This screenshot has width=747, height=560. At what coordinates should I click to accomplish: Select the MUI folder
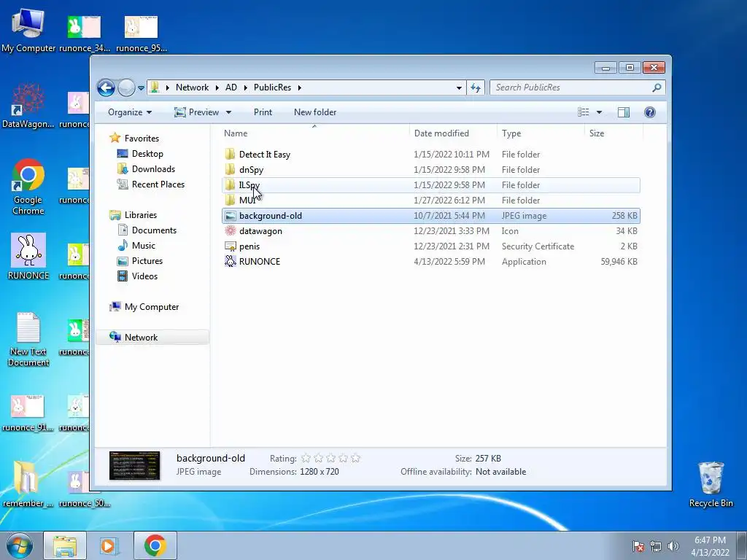click(x=430, y=200)
